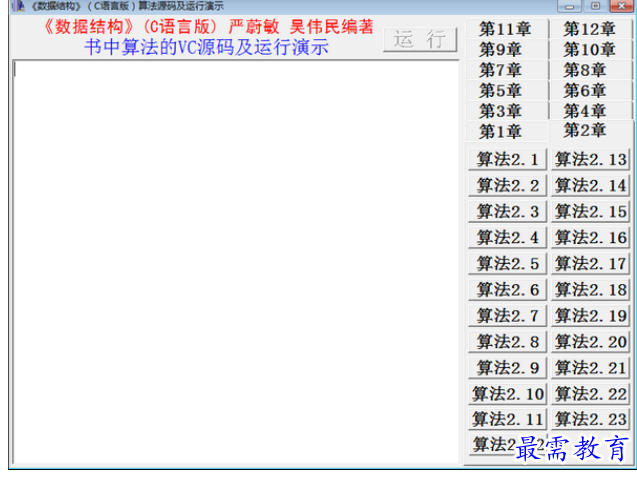The width and height of the screenshot is (637, 480).
Task: Click the 算法2.21 button
Action: pyautogui.click(x=590, y=368)
